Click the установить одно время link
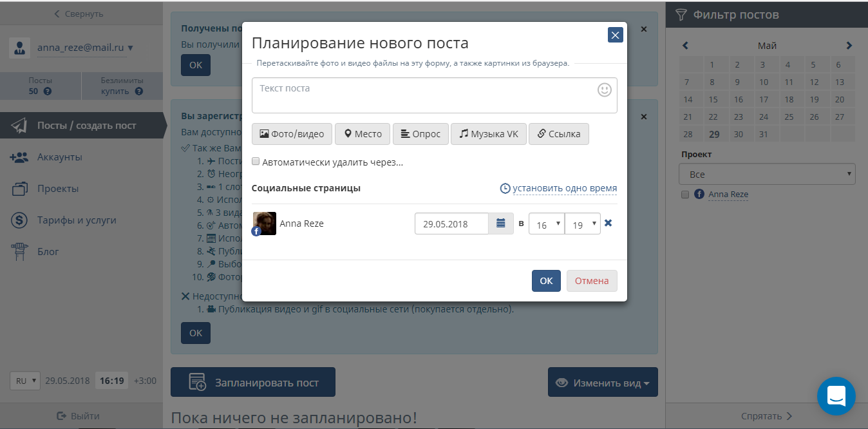 coord(564,188)
